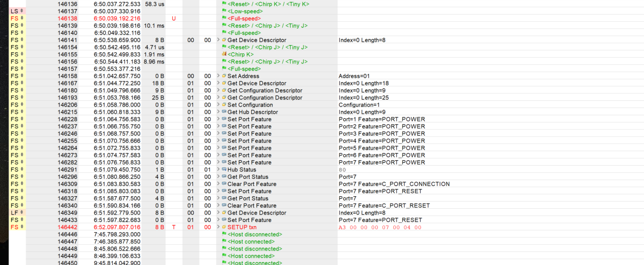Screen dimensions: 644x265
Task: Click the flag icon of row 146139 Reset / Chirp J
Action: tap(224, 26)
